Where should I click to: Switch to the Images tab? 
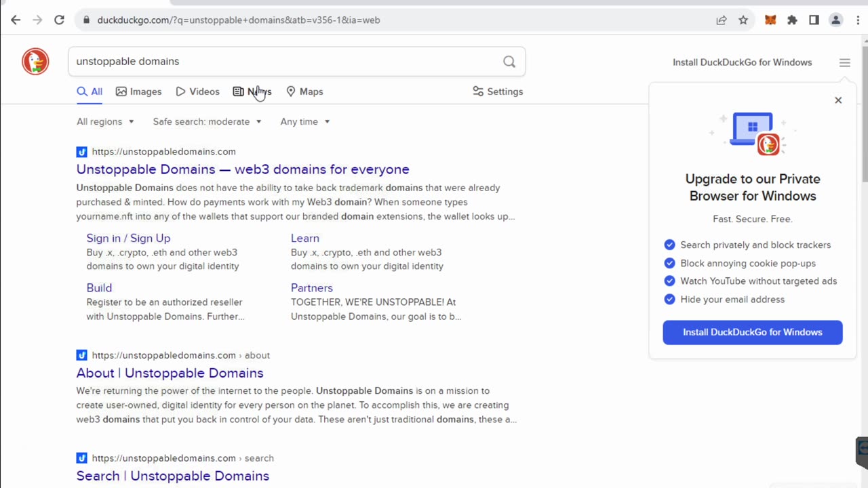(x=139, y=91)
